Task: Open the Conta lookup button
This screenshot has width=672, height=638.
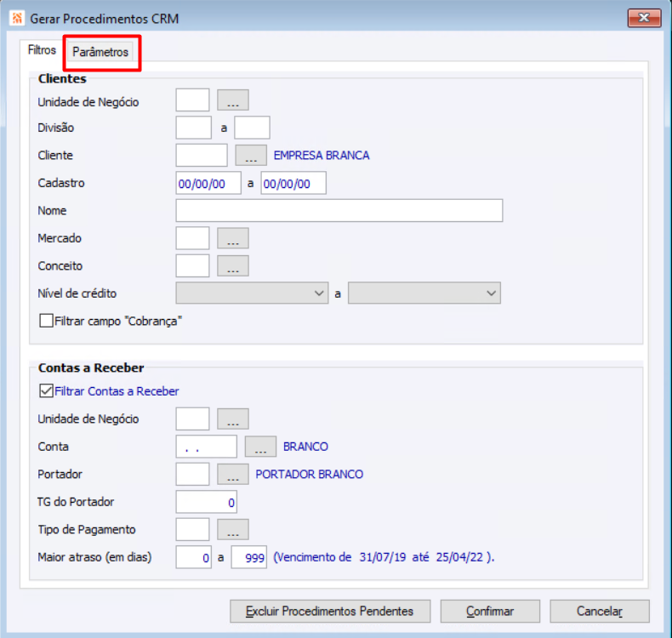Action: point(260,447)
